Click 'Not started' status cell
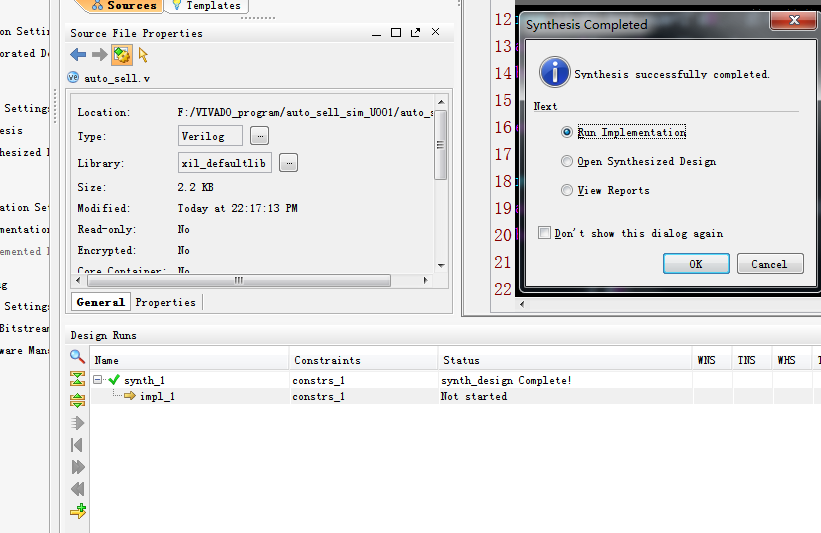 [474, 396]
